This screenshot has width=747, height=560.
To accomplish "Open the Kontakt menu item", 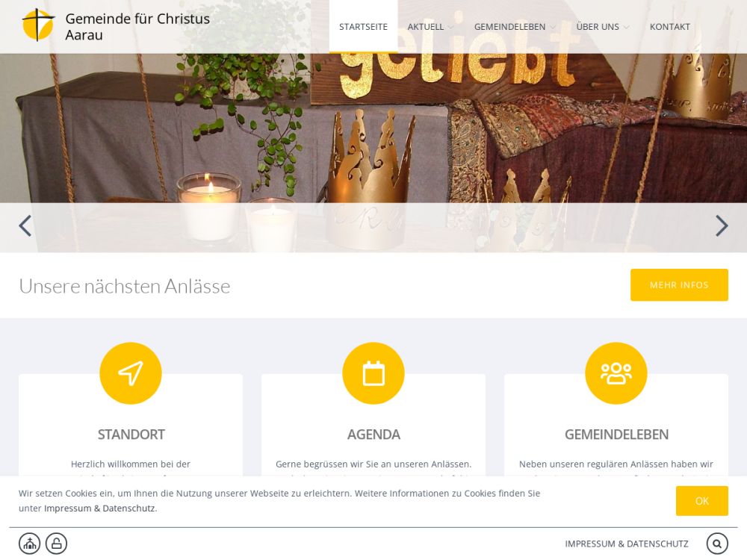I will 670,27.
